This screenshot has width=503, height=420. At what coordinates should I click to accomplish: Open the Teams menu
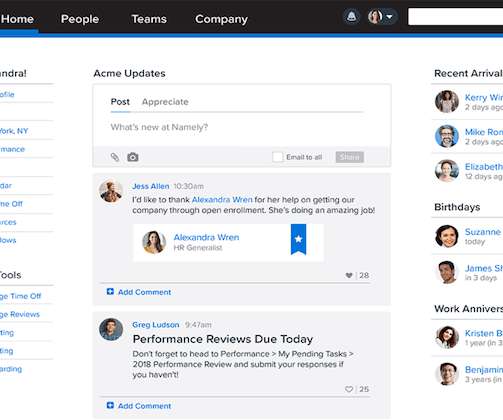[149, 19]
